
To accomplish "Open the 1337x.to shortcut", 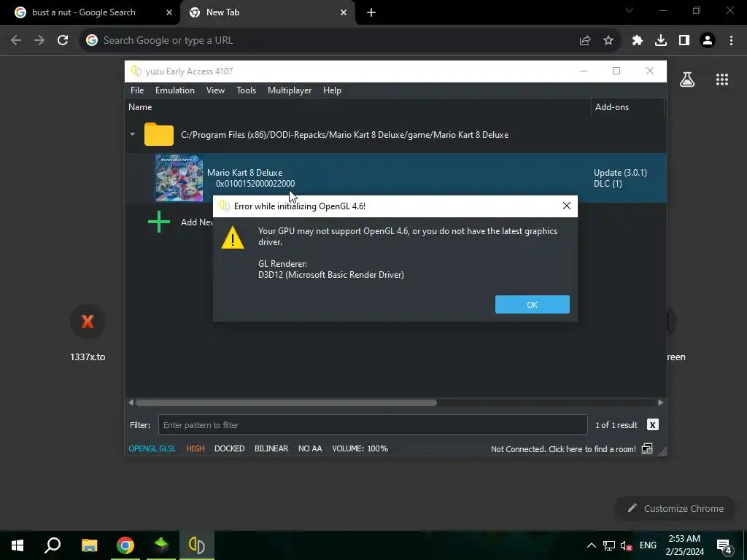I will pyautogui.click(x=88, y=333).
